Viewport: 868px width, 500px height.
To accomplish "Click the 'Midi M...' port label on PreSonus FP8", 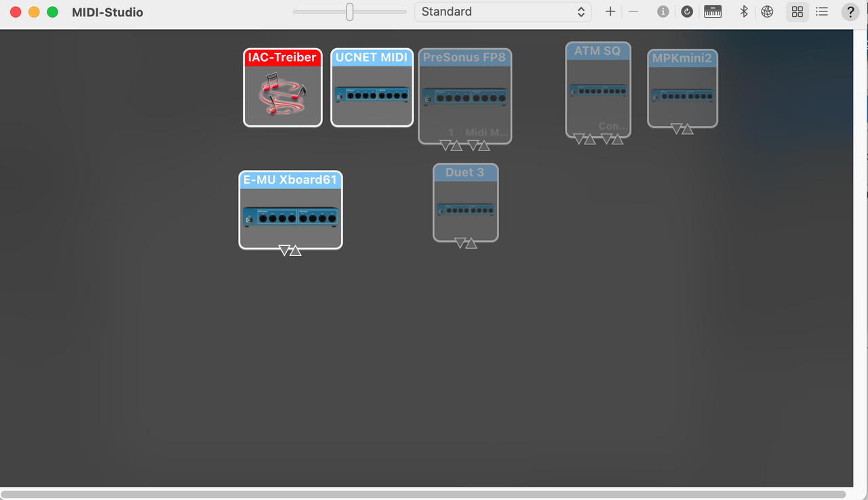I will (486, 133).
